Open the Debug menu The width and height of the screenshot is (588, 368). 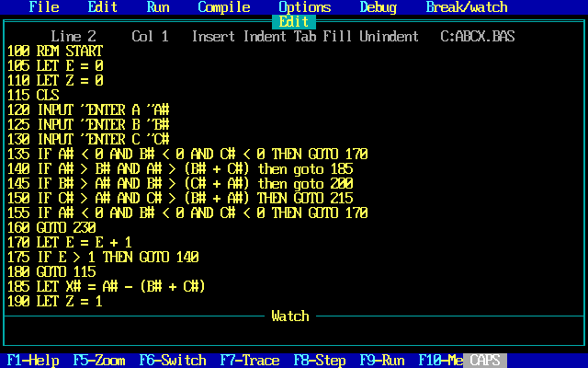(378, 7)
